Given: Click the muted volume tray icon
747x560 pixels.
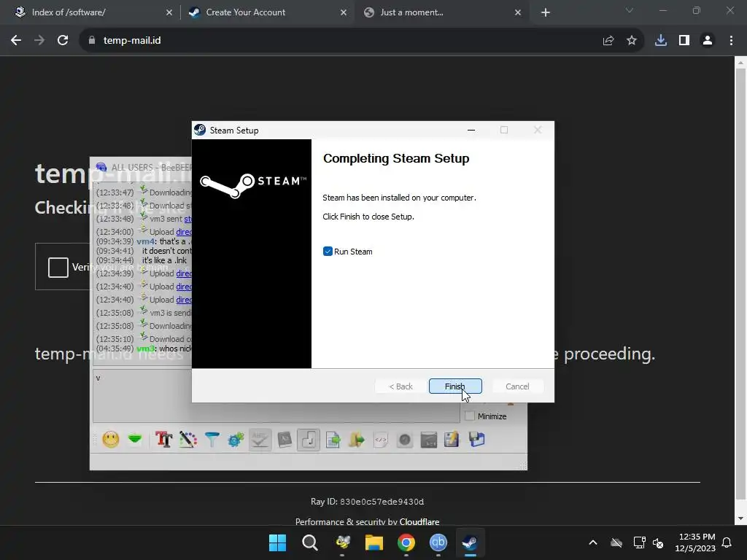Looking at the screenshot, I should [659, 542].
